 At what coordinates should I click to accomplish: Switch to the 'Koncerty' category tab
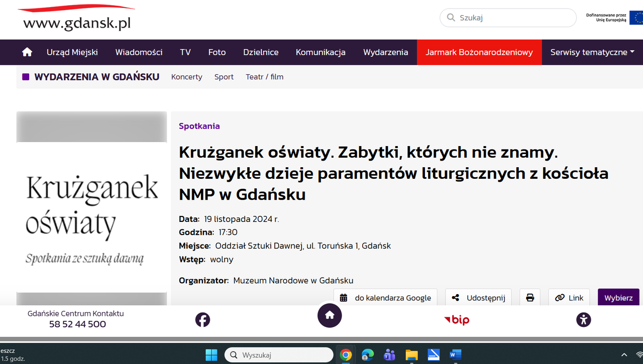[186, 77]
